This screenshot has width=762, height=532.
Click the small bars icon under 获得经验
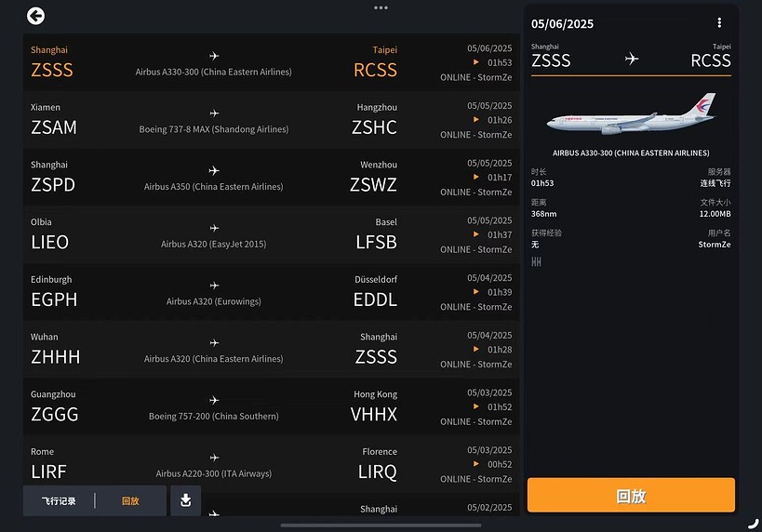pos(536,262)
